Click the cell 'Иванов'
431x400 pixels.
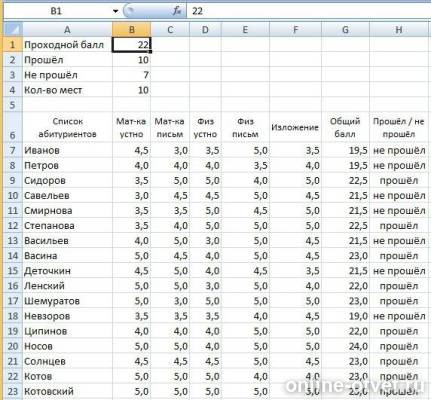pos(67,150)
